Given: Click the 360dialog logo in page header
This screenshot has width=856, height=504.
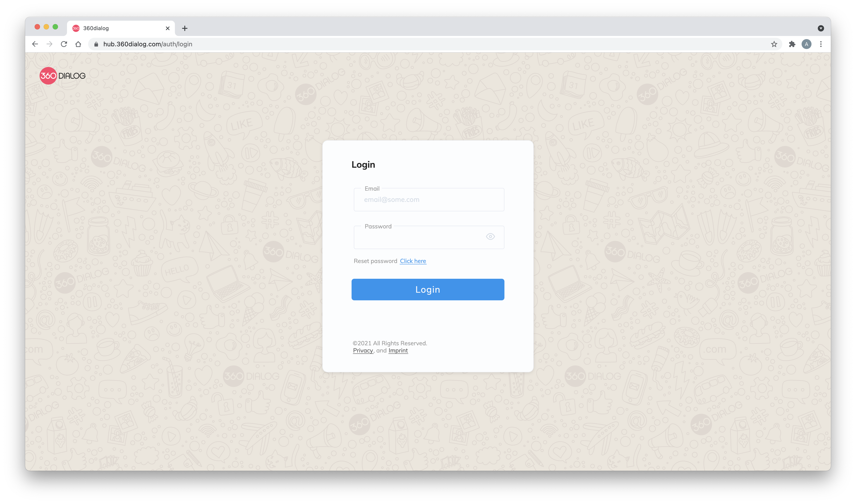Looking at the screenshot, I should (62, 76).
